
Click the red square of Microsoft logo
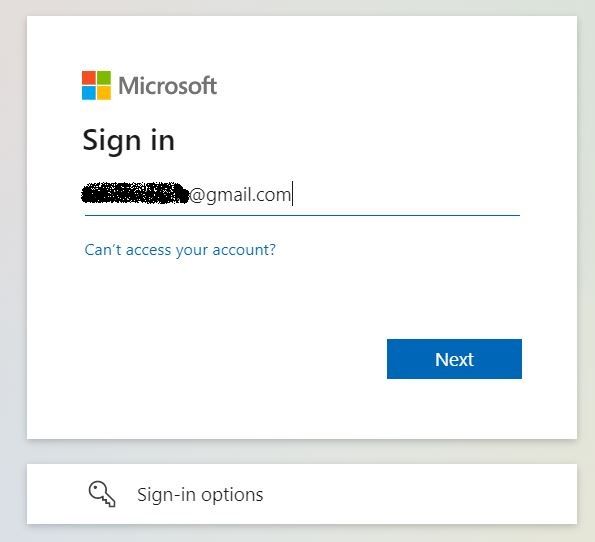point(89,78)
